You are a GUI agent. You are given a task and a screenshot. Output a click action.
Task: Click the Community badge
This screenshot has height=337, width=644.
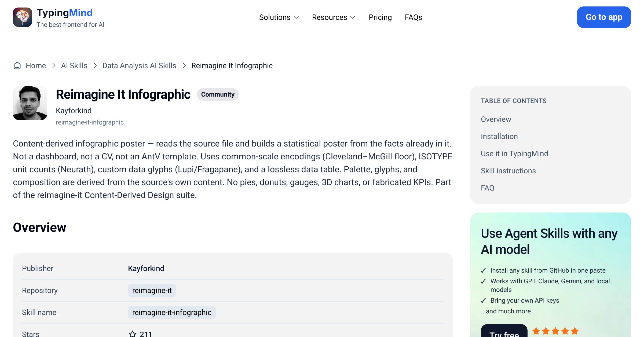[x=218, y=94]
